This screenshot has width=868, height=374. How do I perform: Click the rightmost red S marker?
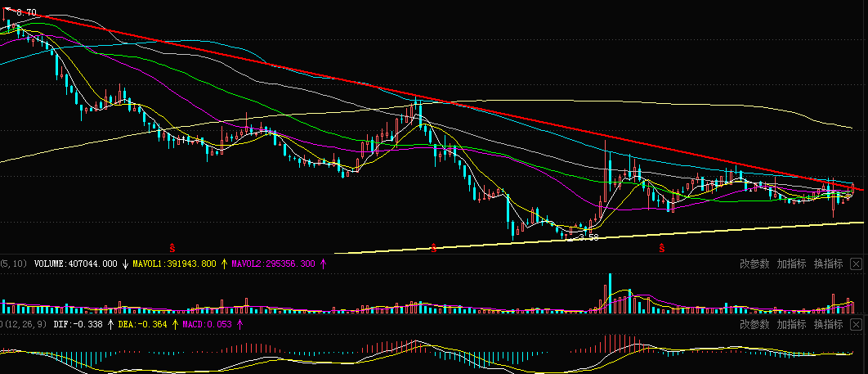point(662,246)
